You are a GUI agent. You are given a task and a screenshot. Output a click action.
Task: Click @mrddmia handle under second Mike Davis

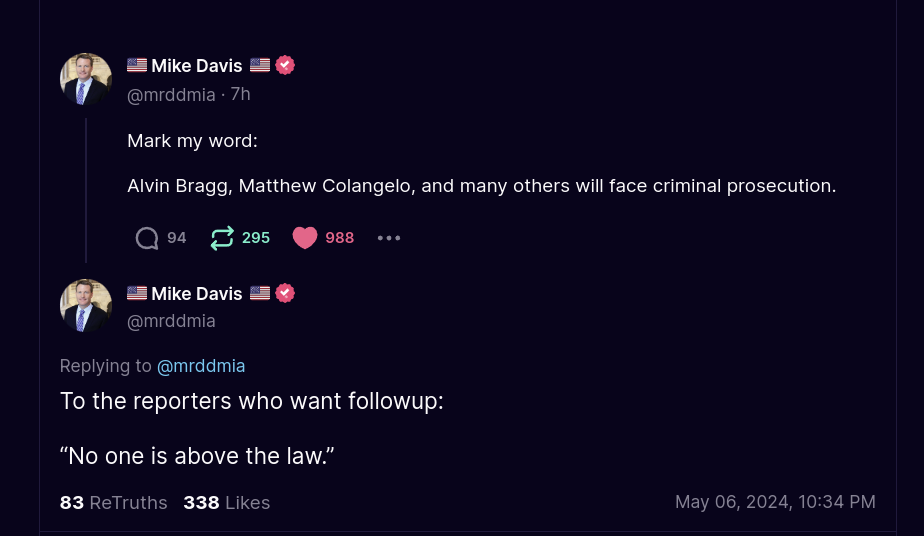pyautogui.click(x=171, y=322)
